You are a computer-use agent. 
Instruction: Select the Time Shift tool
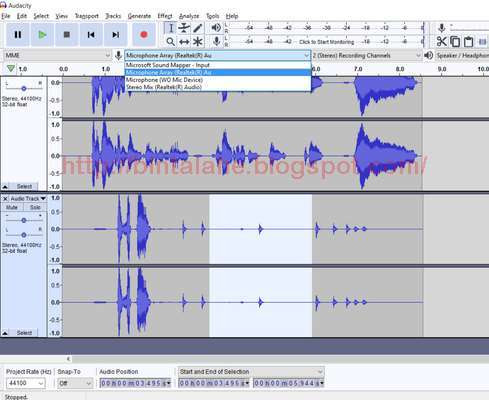pyautogui.click(x=184, y=42)
